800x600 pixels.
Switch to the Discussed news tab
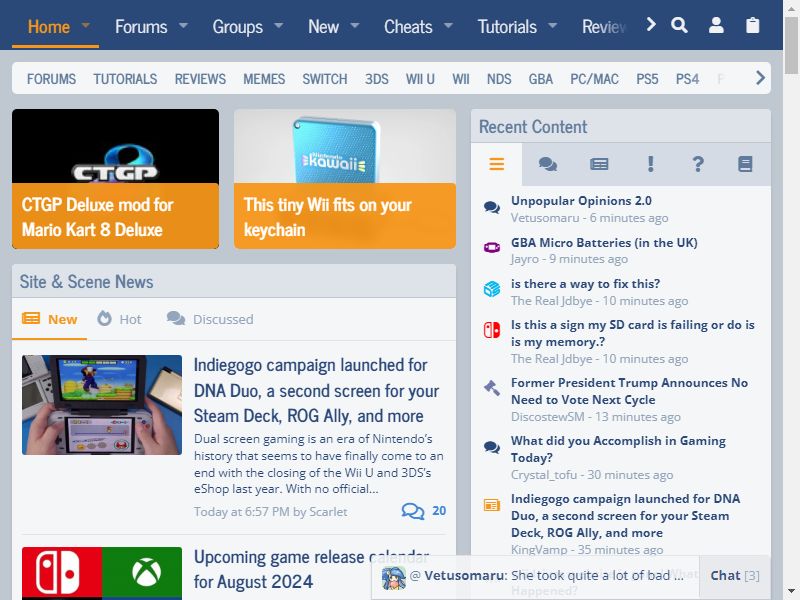(x=210, y=319)
